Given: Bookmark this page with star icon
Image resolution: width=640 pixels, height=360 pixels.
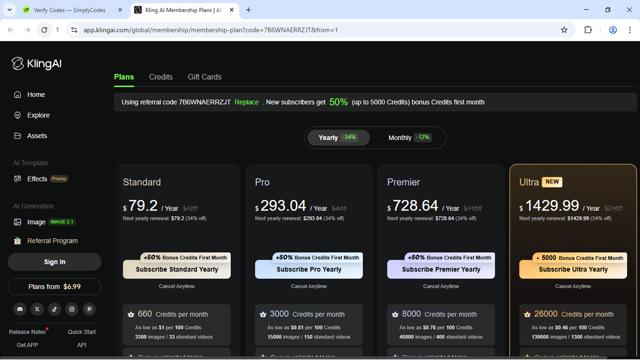Looking at the screenshot, I should (x=564, y=30).
